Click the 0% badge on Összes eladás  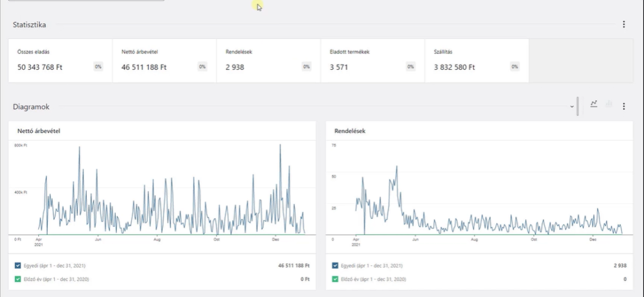point(98,67)
